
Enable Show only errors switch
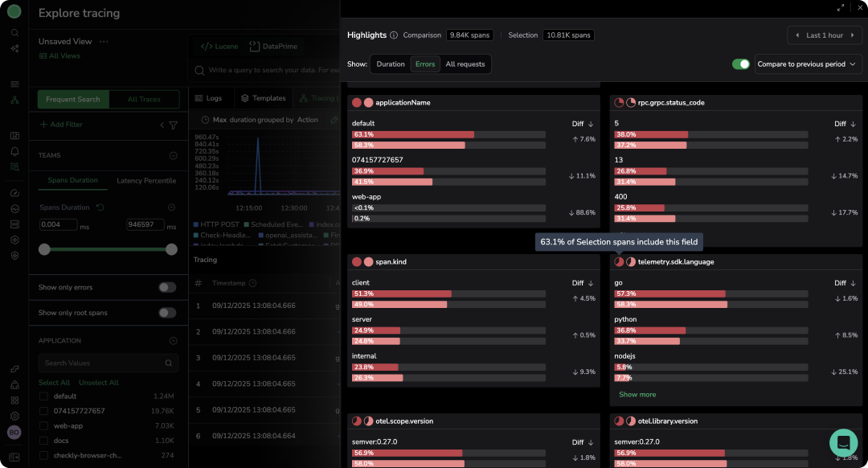coord(167,287)
